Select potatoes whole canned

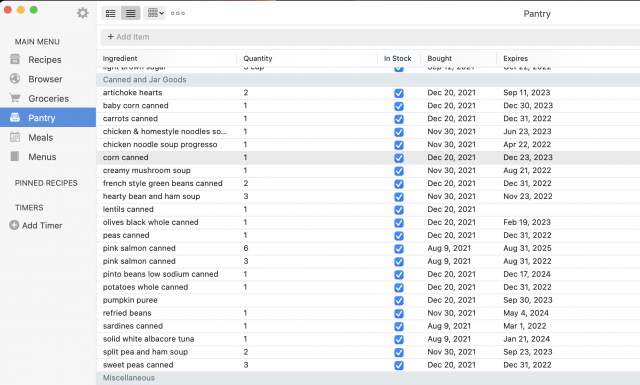click(x=145, y=287)
